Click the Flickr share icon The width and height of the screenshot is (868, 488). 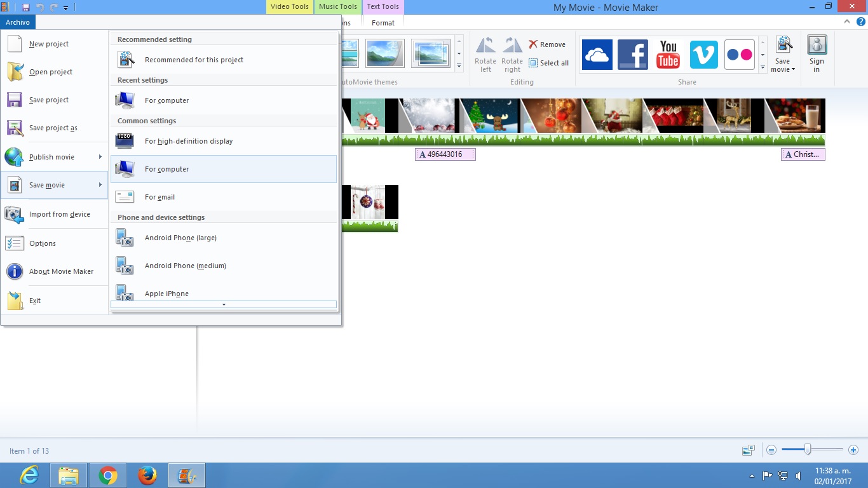click(739, 55)
